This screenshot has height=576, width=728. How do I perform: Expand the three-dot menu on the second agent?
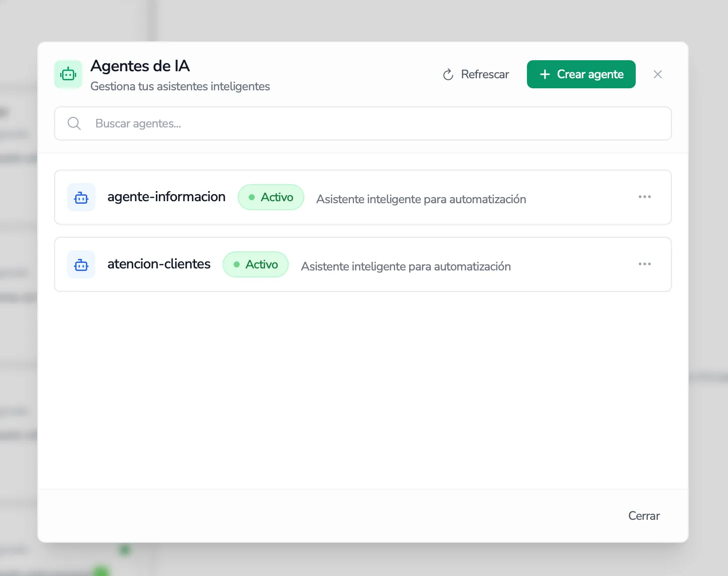click(x=645, y=264)
